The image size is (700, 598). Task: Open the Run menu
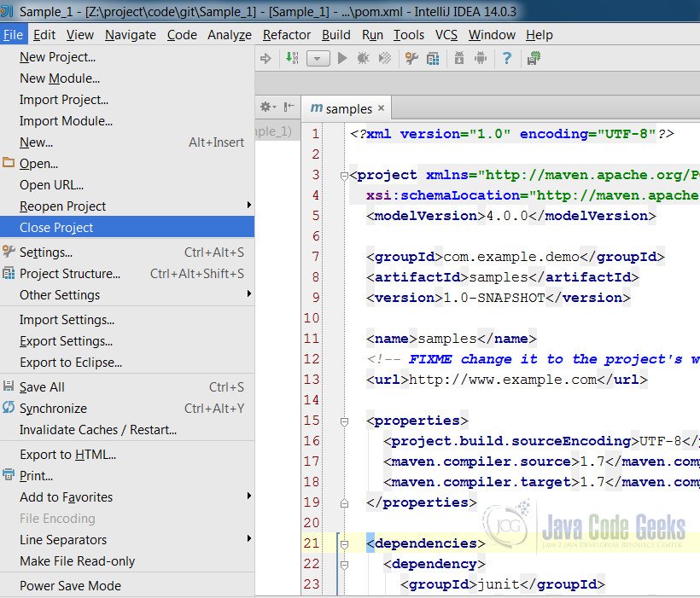[x=372, y=35]
